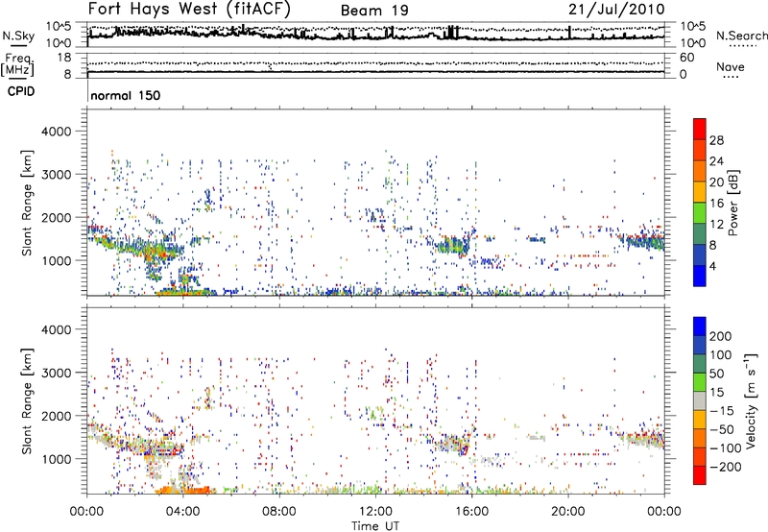Click the "Fort Hays West (fitACF)" title
The image size is (768, 532).
click(x=189, y=9)
